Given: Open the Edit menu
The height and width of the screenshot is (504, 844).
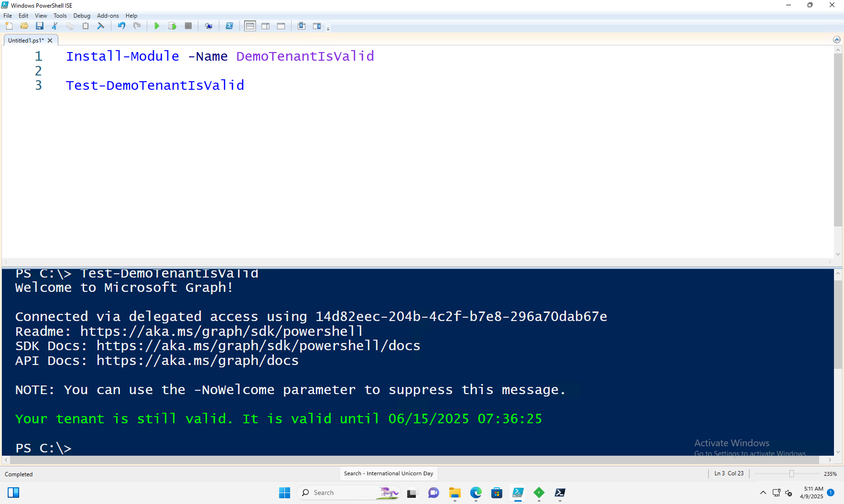Looking at the screenshot, I should tap(23, 16).
